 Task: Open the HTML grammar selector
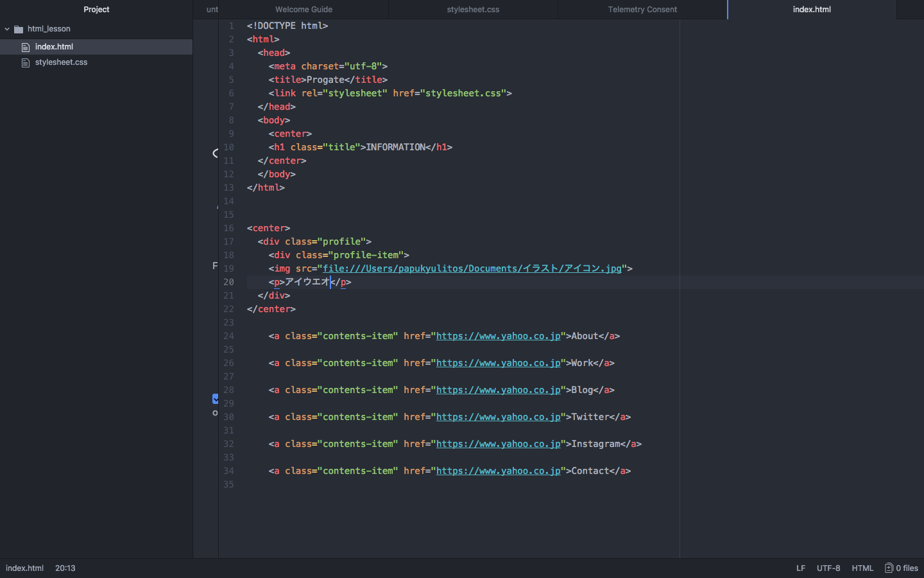862,568
